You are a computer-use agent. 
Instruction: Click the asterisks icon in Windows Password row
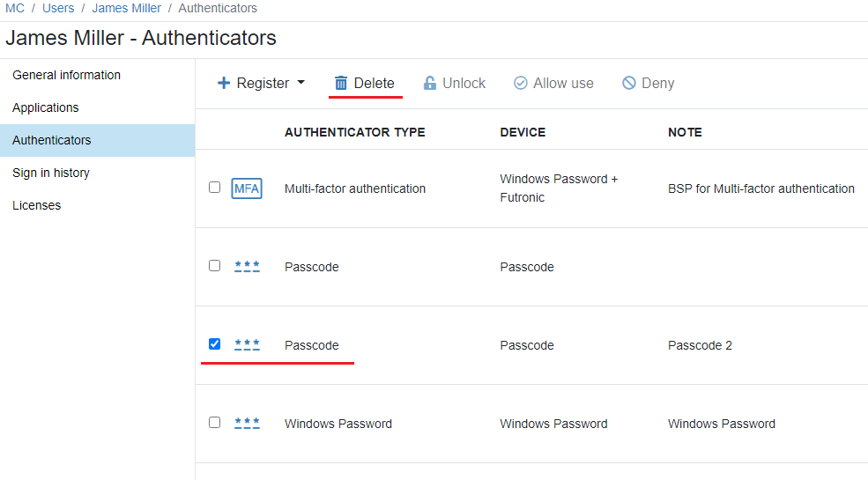coord(247,424)
